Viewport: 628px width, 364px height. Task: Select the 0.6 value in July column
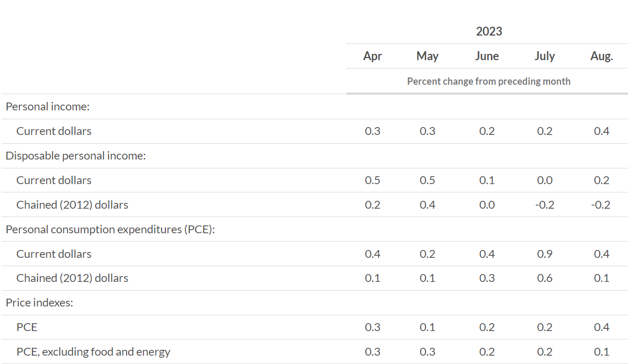point(544,278)
